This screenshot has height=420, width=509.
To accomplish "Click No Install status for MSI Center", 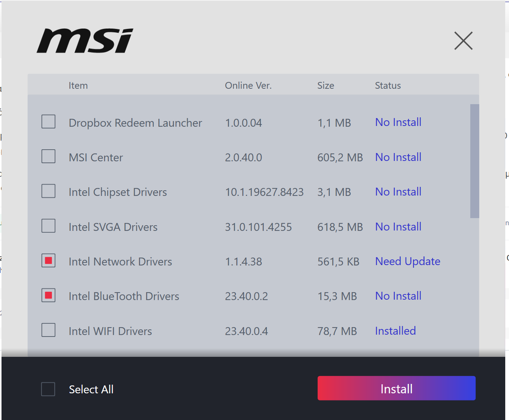I will click(x=398, y=157).
